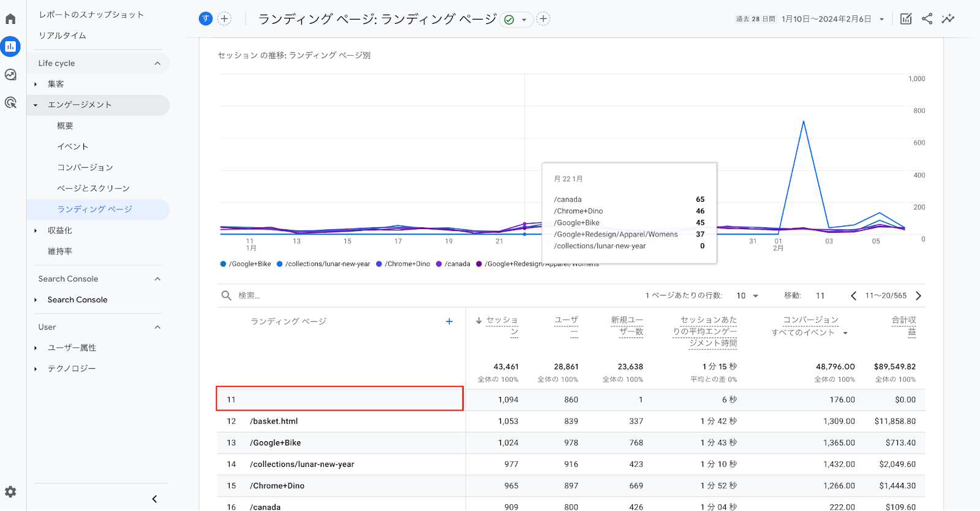Click the average engagement time column header
Image resolution: width=980 pixels, height=511 pixels.
[x=705, y=331]
